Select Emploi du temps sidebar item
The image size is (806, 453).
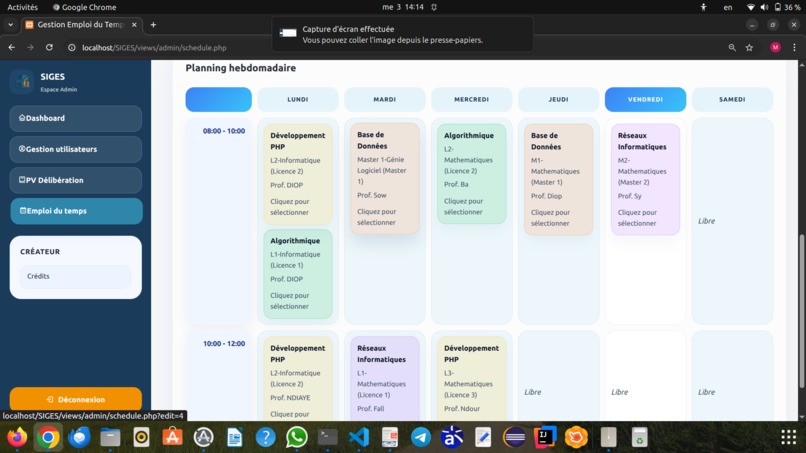point(76,211)
